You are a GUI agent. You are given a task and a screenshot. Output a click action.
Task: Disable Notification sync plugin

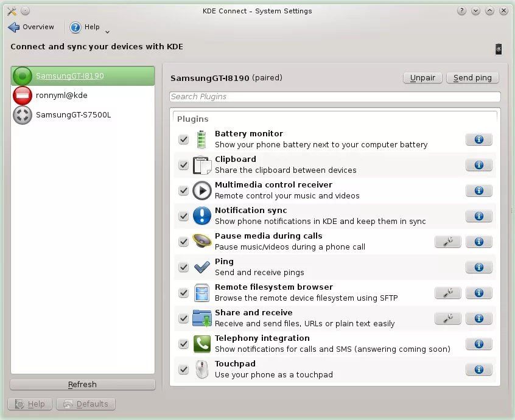[x=183, y=216]
